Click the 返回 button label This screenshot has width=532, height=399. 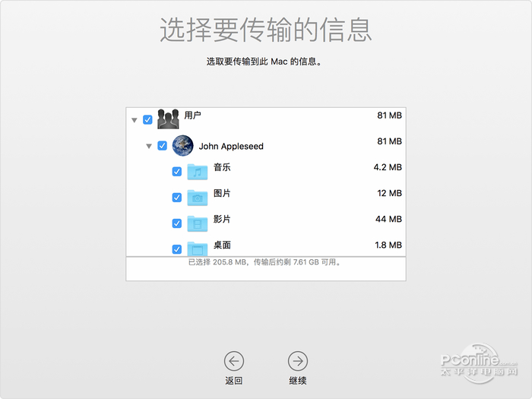[x=234, y=381]
